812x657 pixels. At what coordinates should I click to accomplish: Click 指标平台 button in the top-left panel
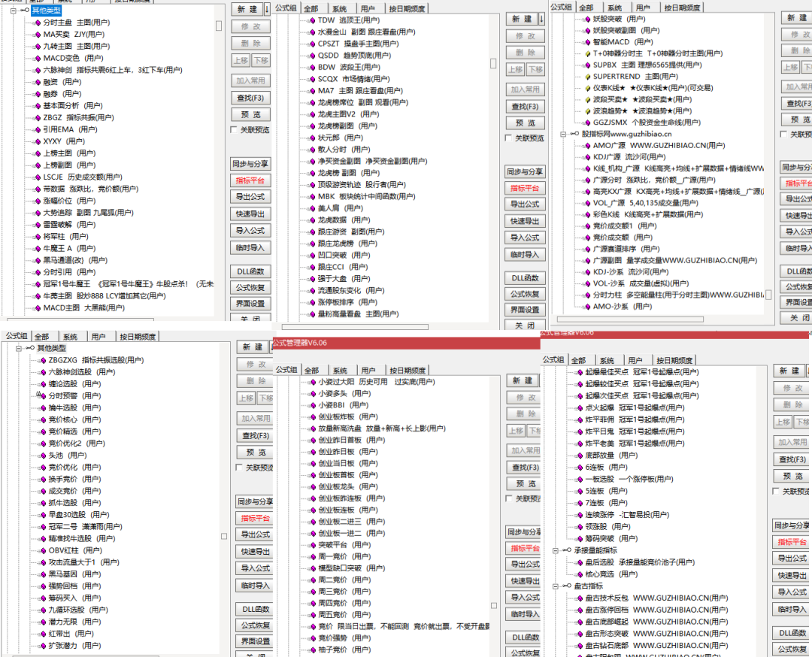[x=250, y=180]
